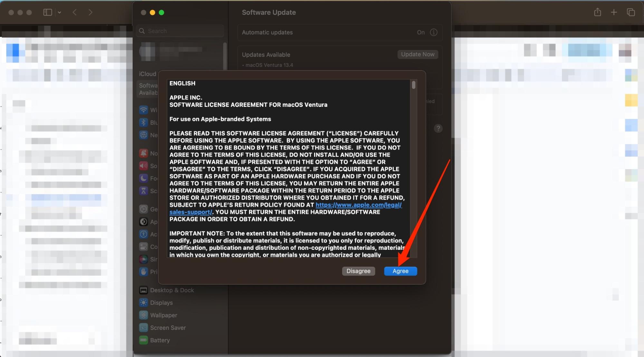Click the General gear icon in sidebar
The height and width of the screenshot is (357, 644).
(x=143, y=209)
